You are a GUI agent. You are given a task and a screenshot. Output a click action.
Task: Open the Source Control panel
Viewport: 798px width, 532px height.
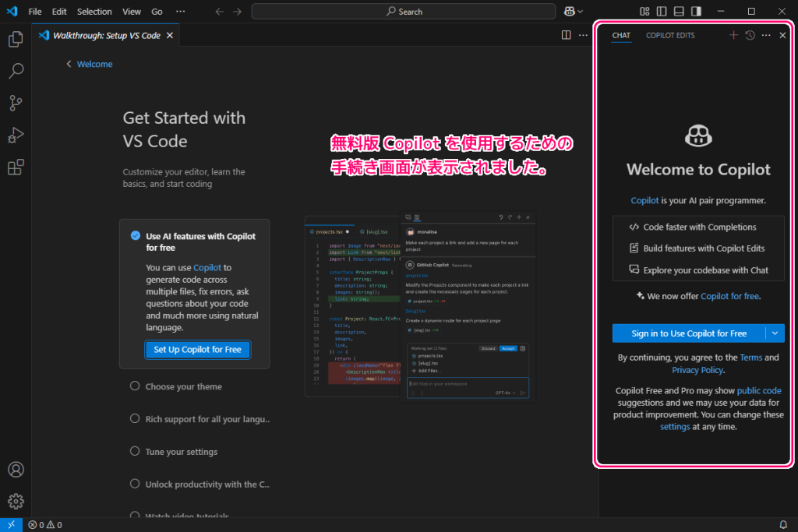tap(16, 103)
